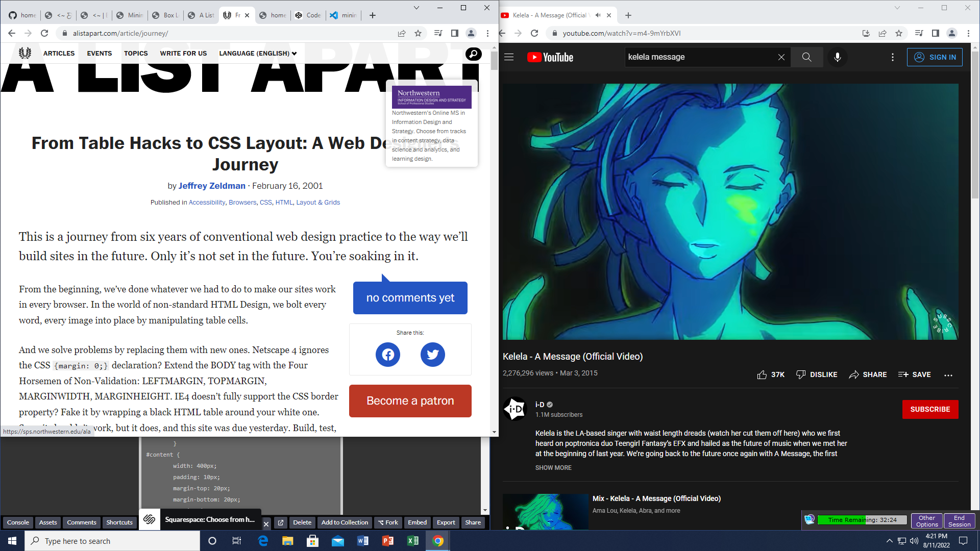Open Microsoft Edge from the taskbar

263,541
